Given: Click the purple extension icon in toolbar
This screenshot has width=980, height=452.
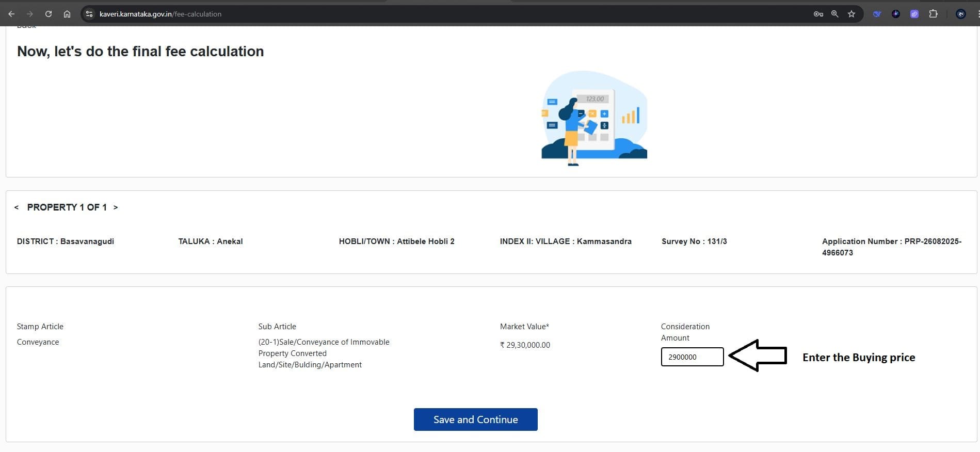Looking at the screenshot, I should pyautogui.click(x=914, y=14).
